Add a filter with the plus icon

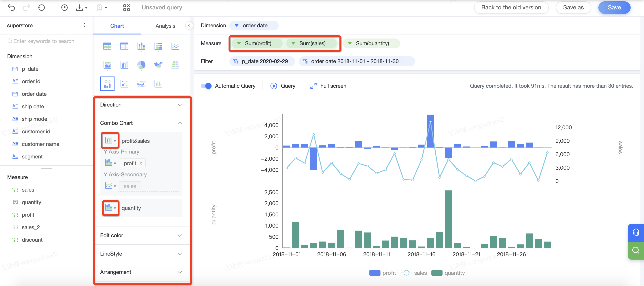402,61
